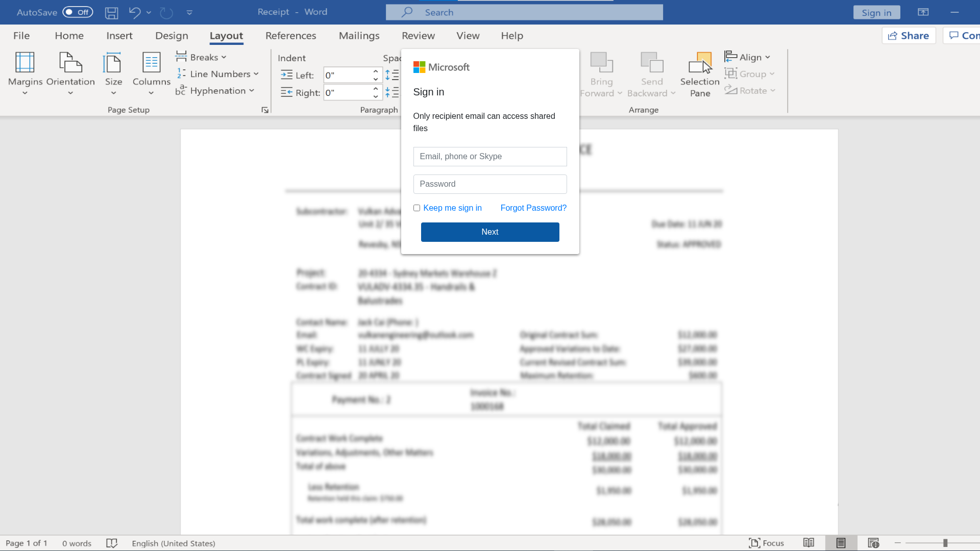Switch to the Mailings tab
The height and width of the screenshot is (551, 980).
(359, 36)
